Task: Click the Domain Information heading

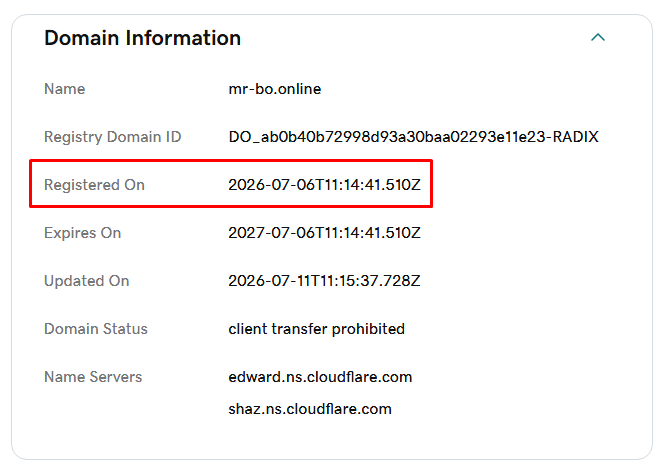Action: (143, 38)
